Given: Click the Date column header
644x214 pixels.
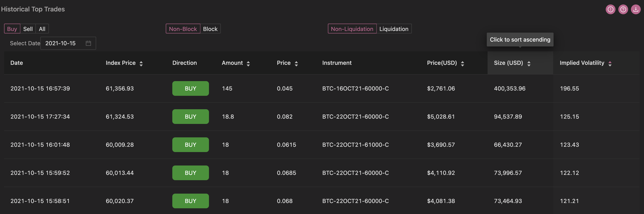Looking at the screenshot, I should pos(17,63).
